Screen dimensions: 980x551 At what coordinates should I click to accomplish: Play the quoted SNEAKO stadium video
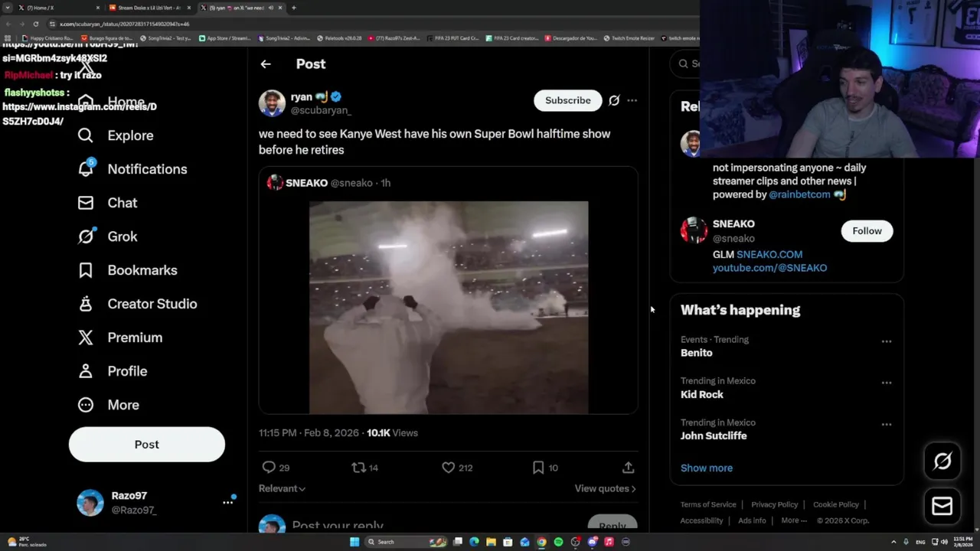449,308
